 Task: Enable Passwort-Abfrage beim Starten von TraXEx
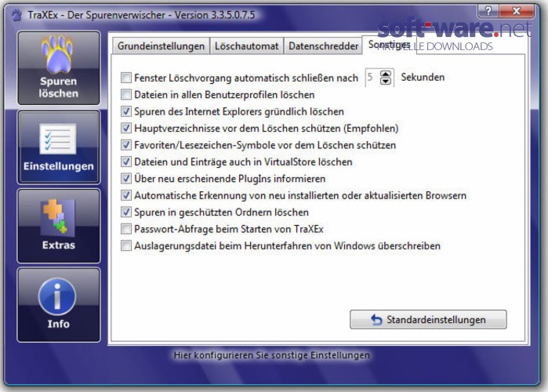[125, 229]
